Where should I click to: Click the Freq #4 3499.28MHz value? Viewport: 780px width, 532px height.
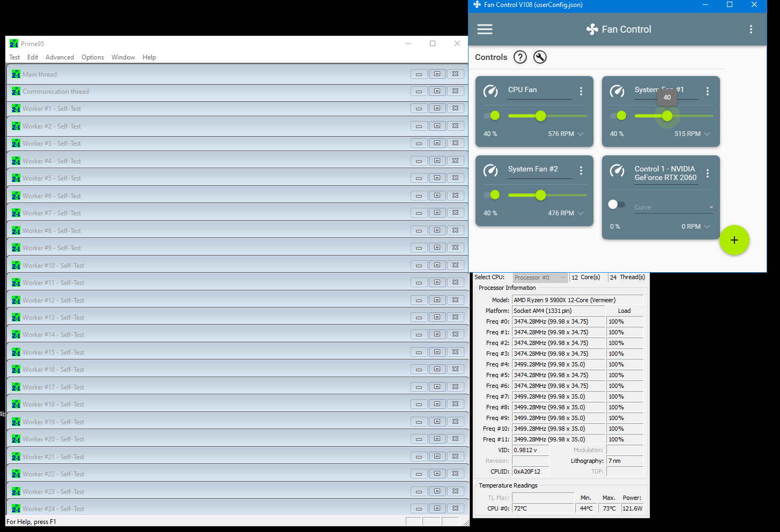click(559, 364)
